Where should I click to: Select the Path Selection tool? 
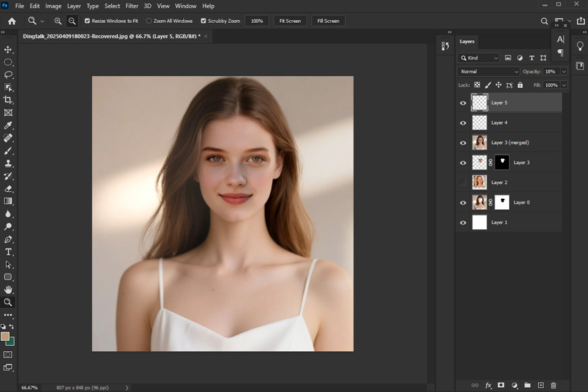(8, 265)
